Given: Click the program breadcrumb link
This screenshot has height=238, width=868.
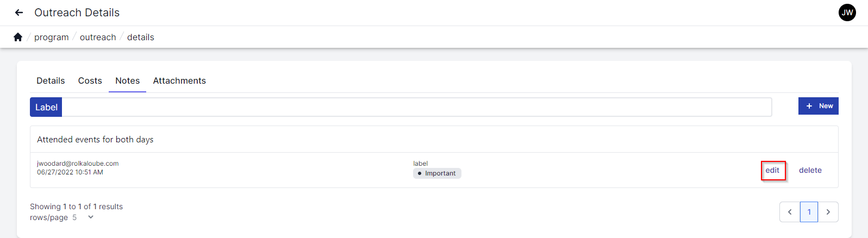Looking at the screenshot, I should [52, 37].
